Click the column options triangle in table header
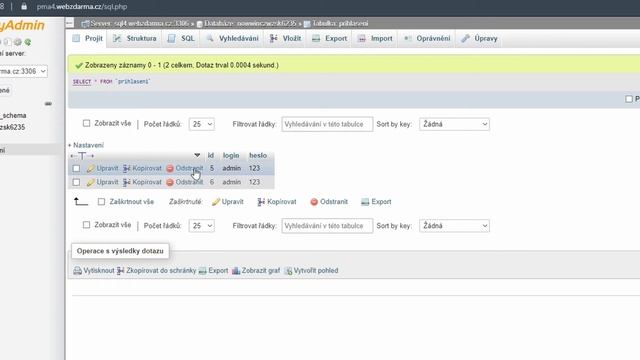Screen dimensions: 640x360 pos(197,155)
